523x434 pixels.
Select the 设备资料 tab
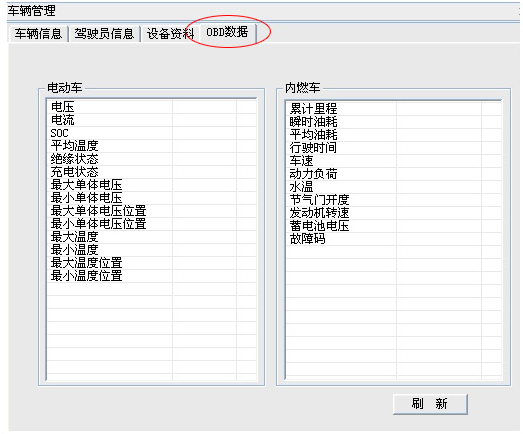click(170, 34)
